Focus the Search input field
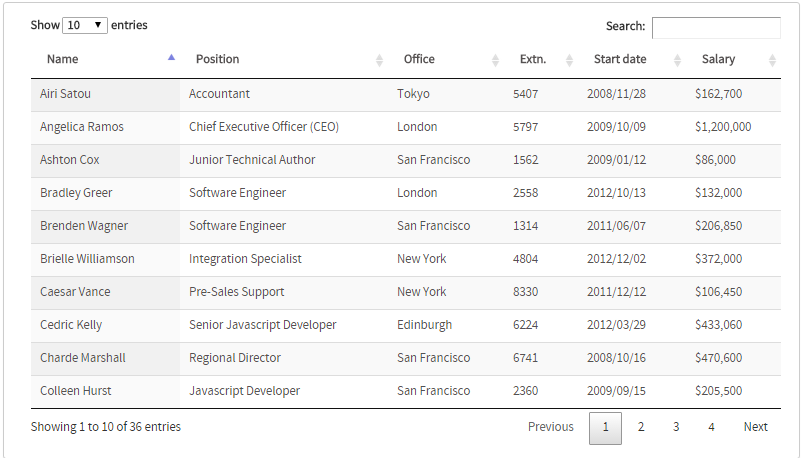 coord(716,27)
